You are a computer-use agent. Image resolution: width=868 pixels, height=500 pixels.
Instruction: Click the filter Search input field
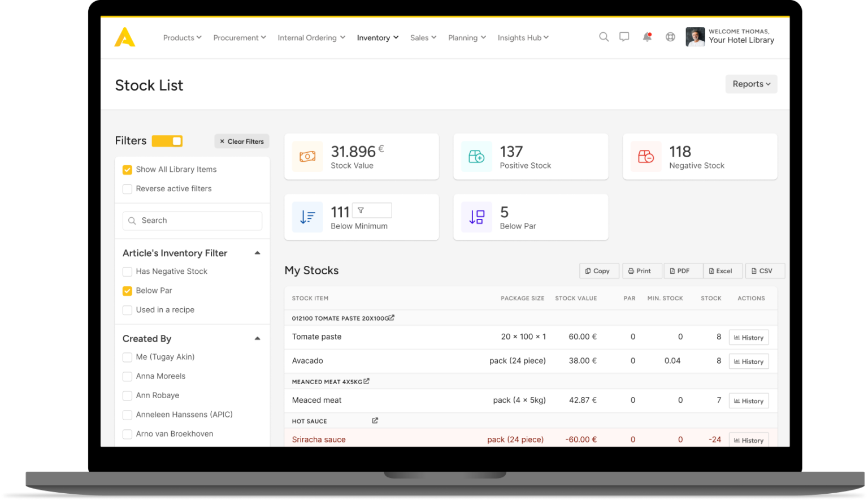(192, 221)
